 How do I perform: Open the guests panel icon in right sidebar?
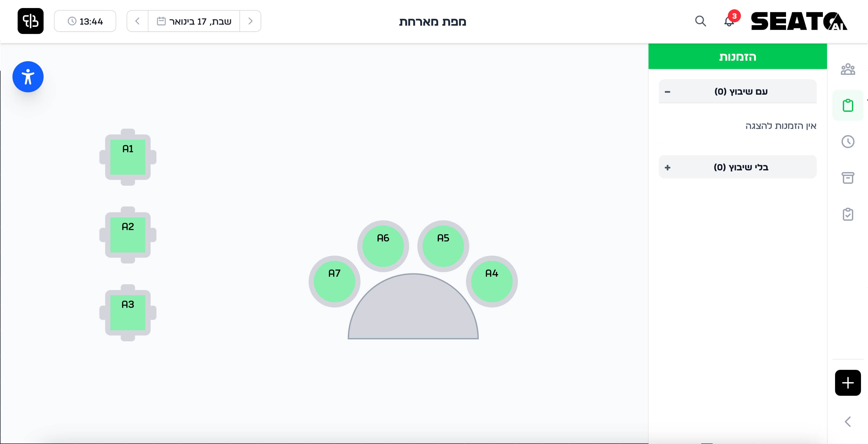click(x=848, y=70)
